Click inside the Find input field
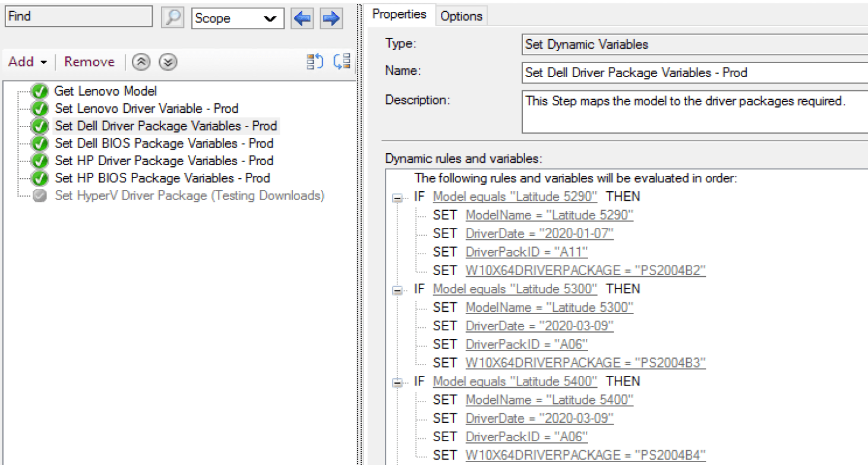The width and height of the screenshot is (868, 465). (77, 16)
